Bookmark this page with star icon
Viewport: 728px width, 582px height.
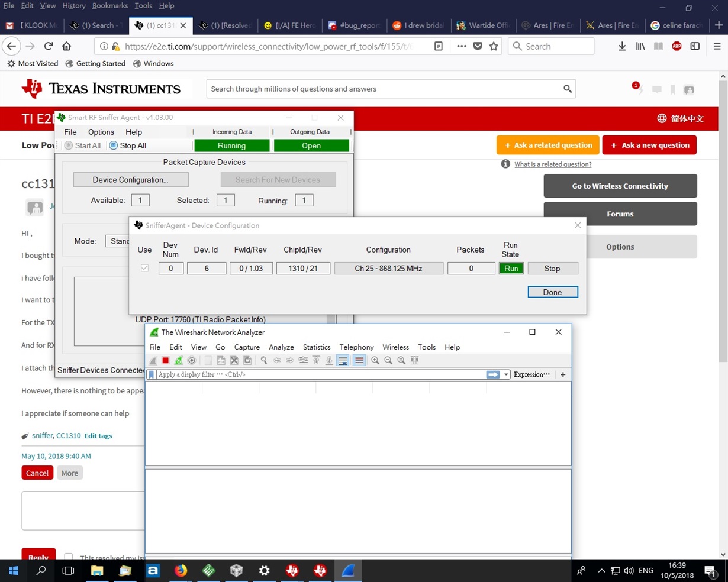coord(494,46)
